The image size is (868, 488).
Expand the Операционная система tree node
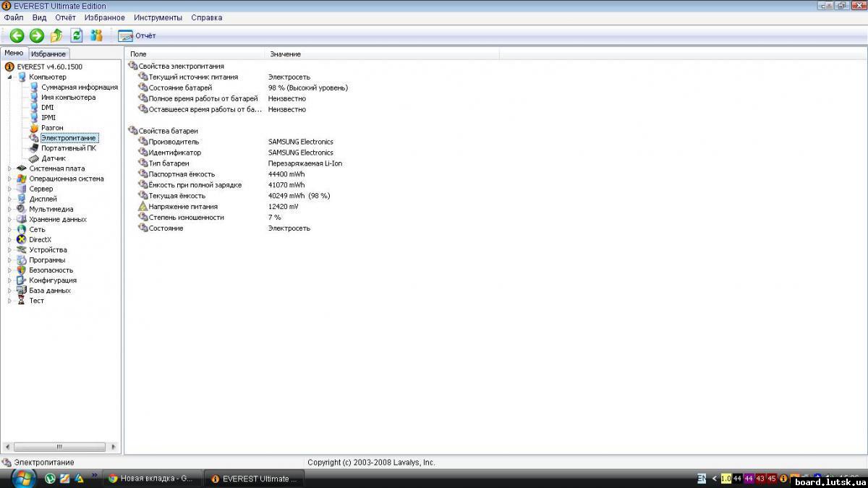[10, 179]
